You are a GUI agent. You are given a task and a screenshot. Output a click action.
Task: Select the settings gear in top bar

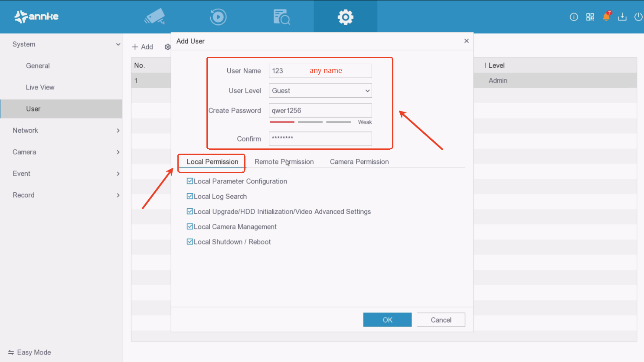pos(345,17)
